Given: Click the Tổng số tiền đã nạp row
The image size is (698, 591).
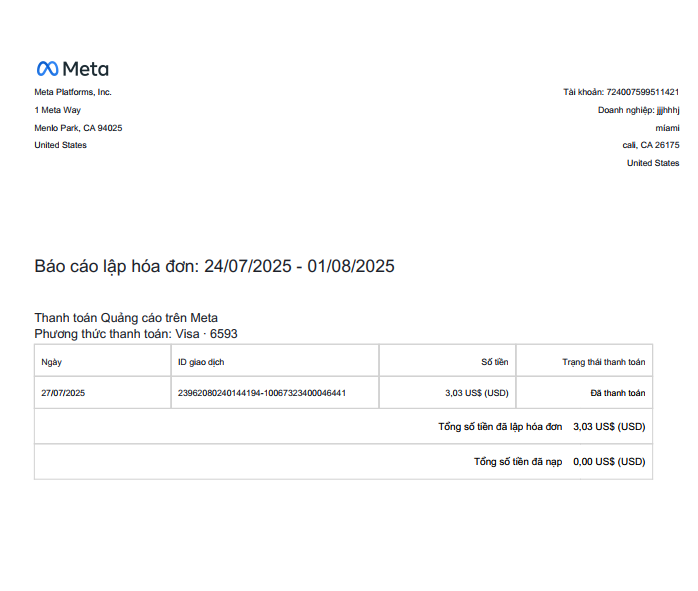Looking at the screenshot, I should click(x=343, y=461).
